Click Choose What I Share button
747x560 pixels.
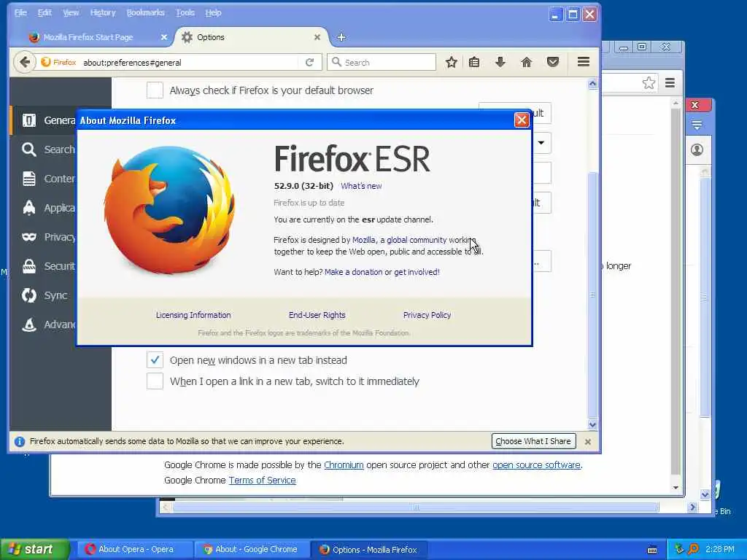coord(533,441)
